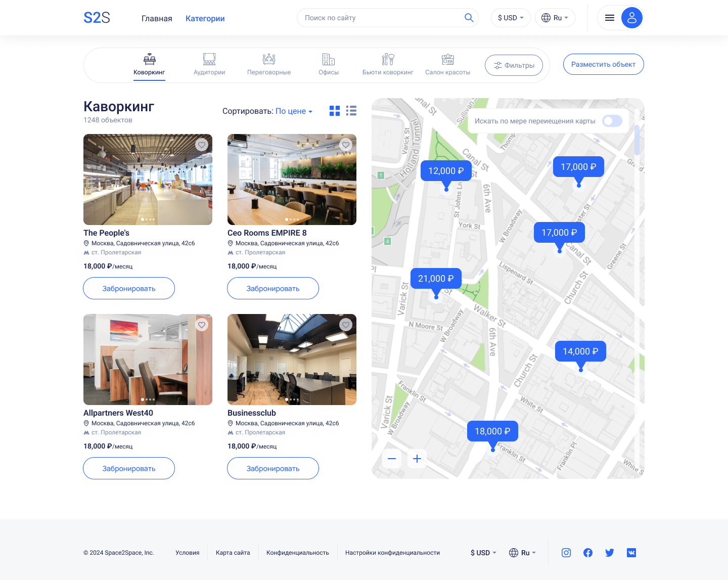The height and width of the screenshot is (580, 728).
Task: Open Businessclub listing title
Action: (252, 413)
